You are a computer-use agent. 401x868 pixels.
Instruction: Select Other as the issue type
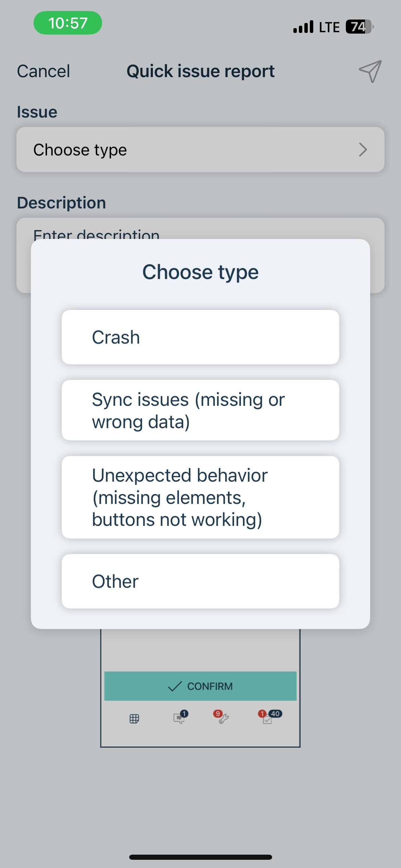tap(200, 581)
